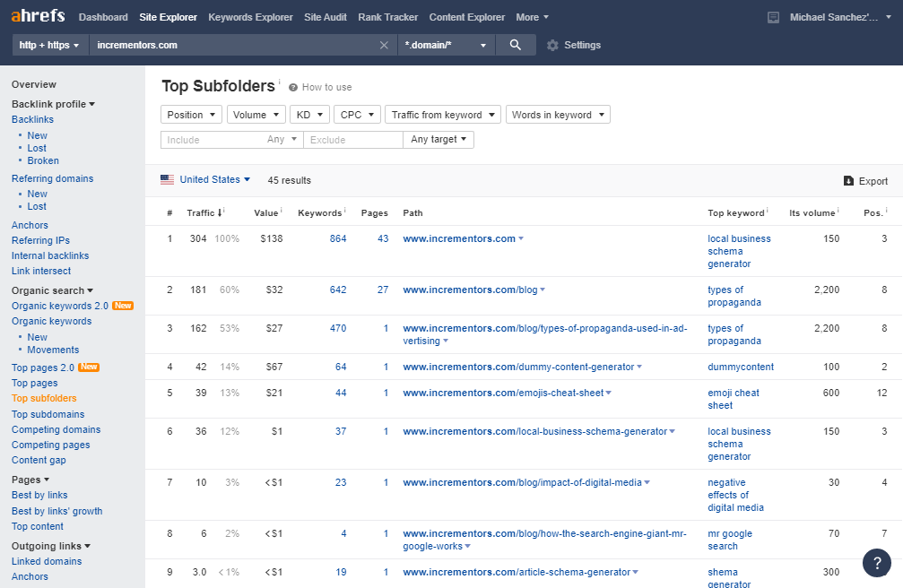Open Best by links report
The height and width of the screenshot is (588, 903).
tap(39, 496)
